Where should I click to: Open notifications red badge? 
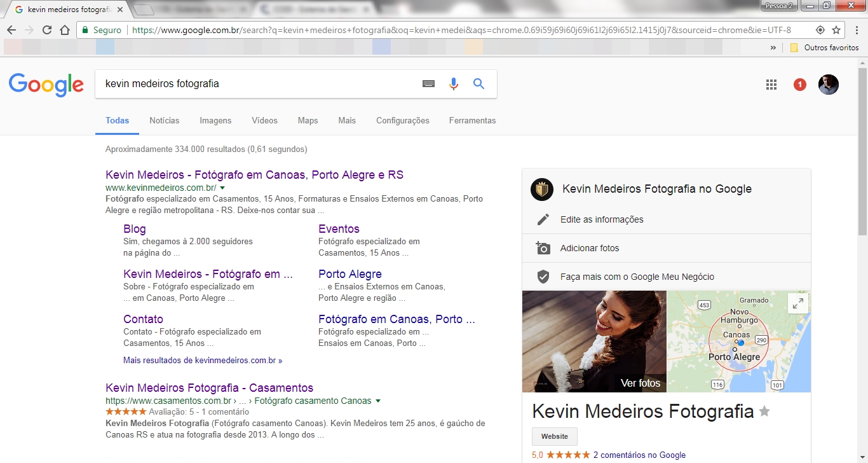800,85
